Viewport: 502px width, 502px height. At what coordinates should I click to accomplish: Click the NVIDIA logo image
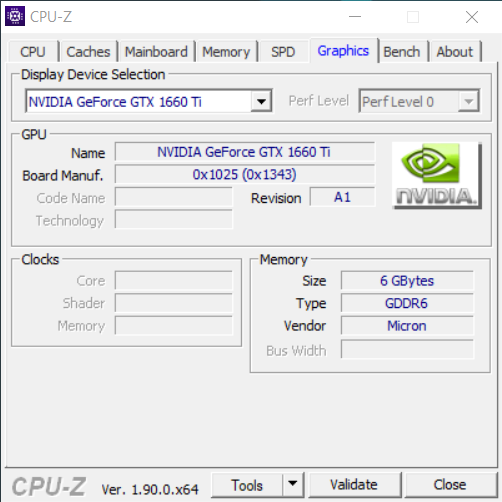pos(436,175)
